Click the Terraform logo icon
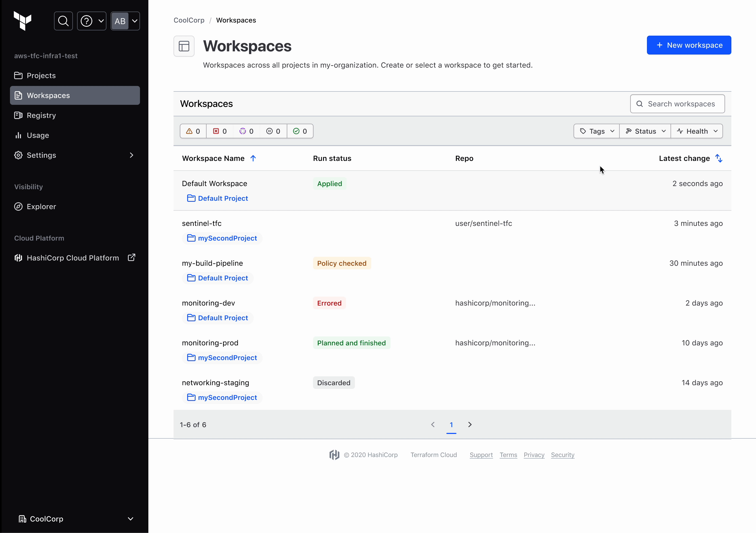The image size is (756, 533). coord(22,21)
